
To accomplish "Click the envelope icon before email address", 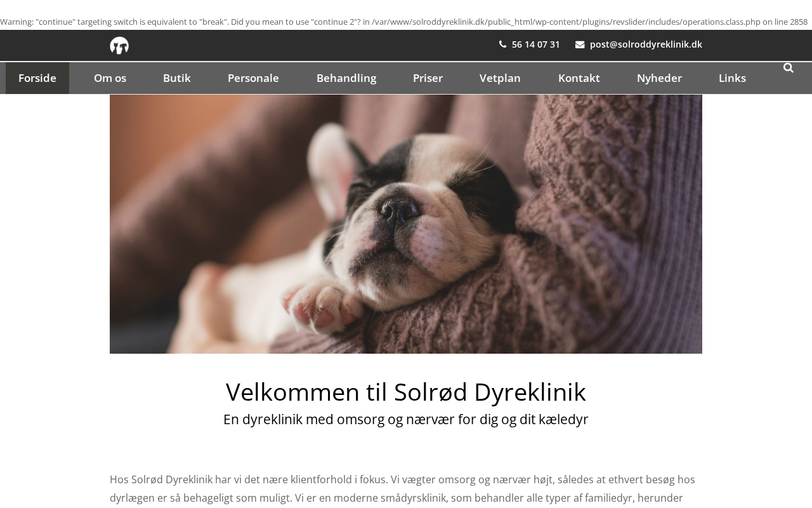I will click(580, 44).
